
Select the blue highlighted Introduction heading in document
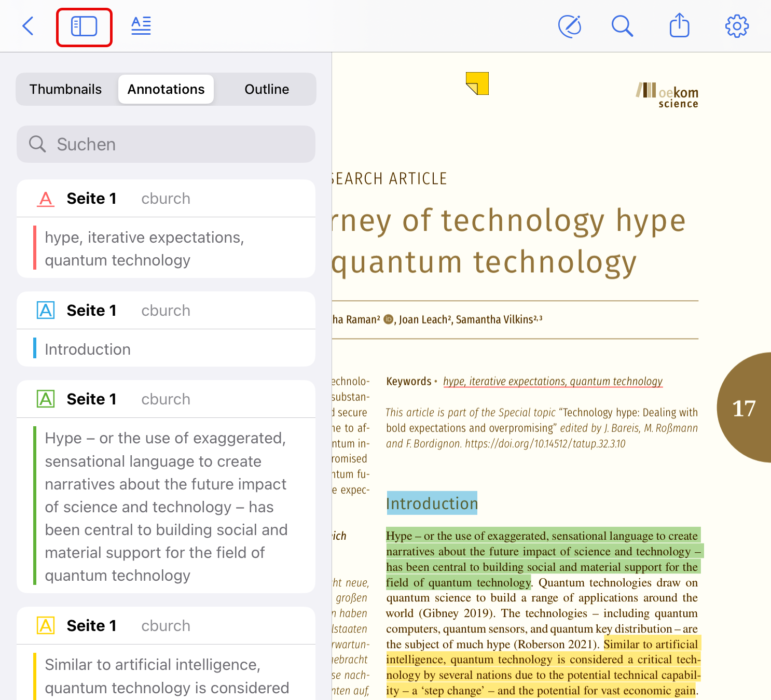point(432,503)
